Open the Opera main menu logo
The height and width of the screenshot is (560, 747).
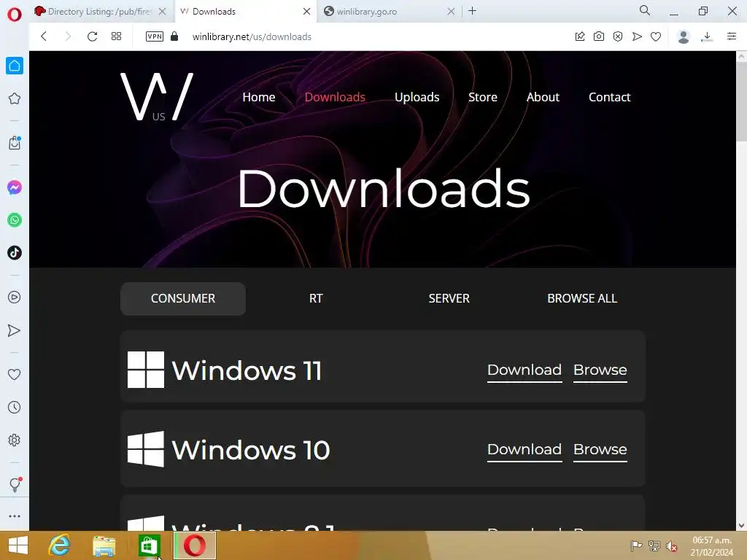coord(15,14)
